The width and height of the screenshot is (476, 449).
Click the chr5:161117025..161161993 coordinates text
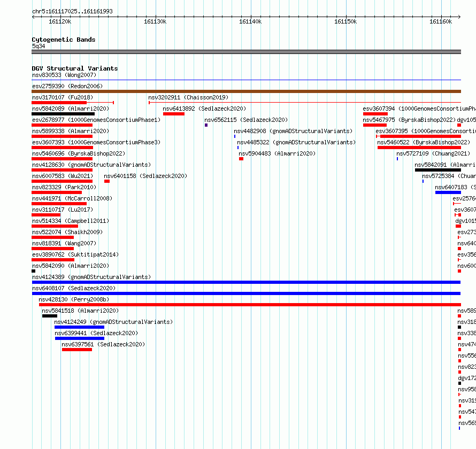coord(72,11)
